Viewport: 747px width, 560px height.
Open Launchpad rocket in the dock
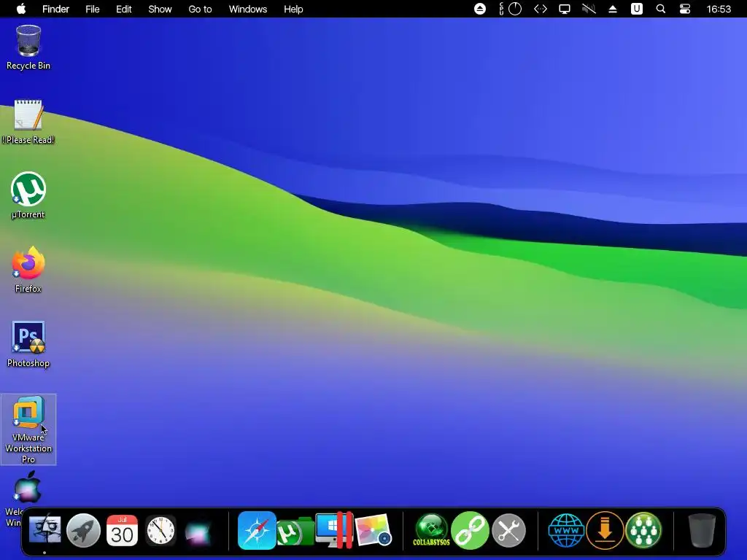tap(83, 530)
